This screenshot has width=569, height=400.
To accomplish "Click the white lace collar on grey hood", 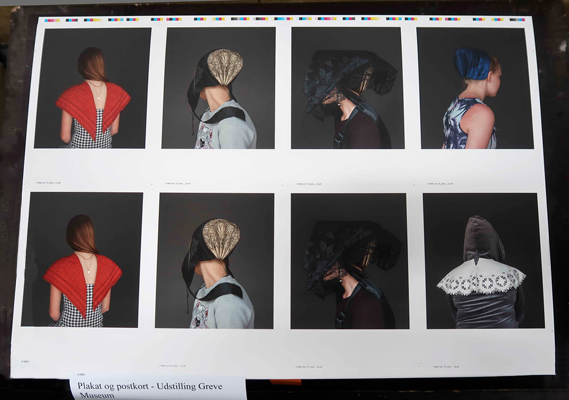I will coord(482,277).
